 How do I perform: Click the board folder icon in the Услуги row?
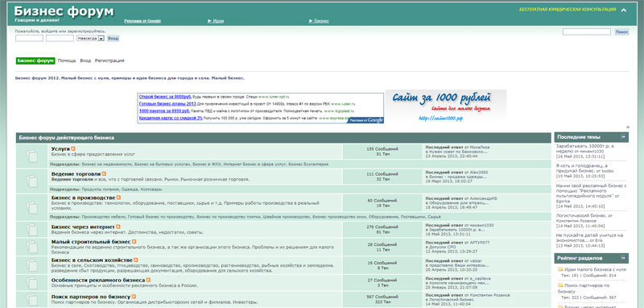click(x=31, y=156)
